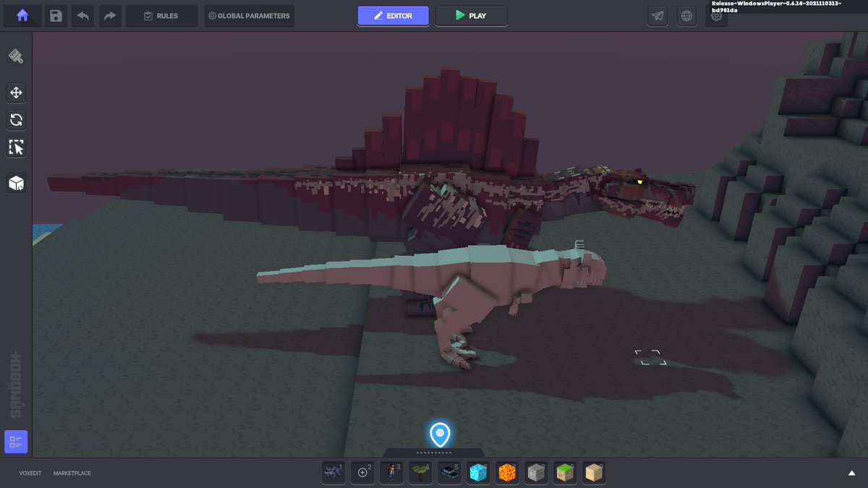Pick the gray stone block
The width and height of the screenshot is (868, 488).
coord(536,473)
